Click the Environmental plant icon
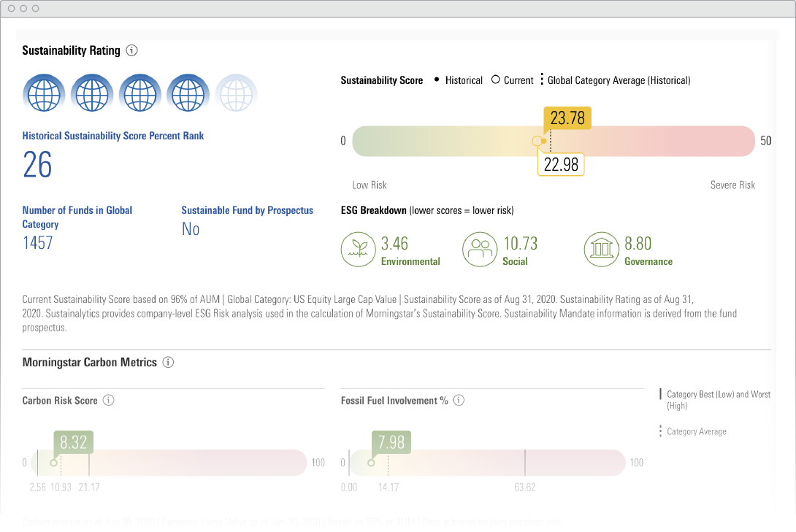Viewport: 796px width, 532px height. click(358, 249)
